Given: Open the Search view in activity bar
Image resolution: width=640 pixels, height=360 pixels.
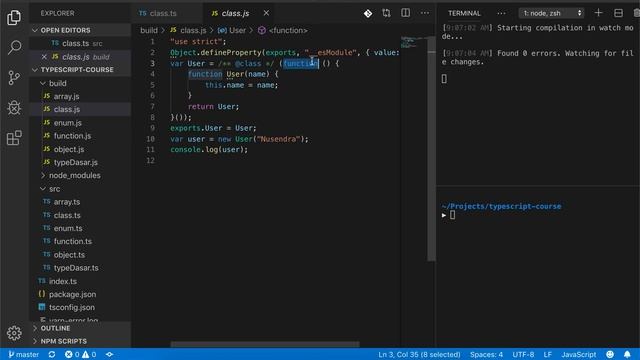Looking at the screenshot, I should (x=14, y=47).
